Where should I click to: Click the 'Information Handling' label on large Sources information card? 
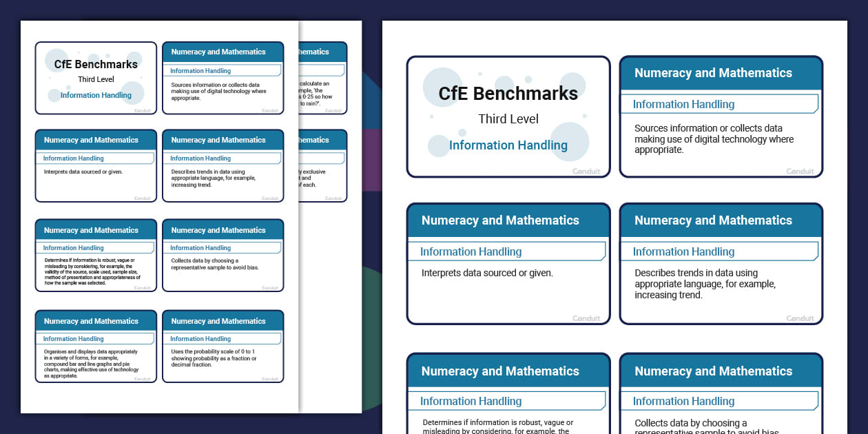(683, 104)
